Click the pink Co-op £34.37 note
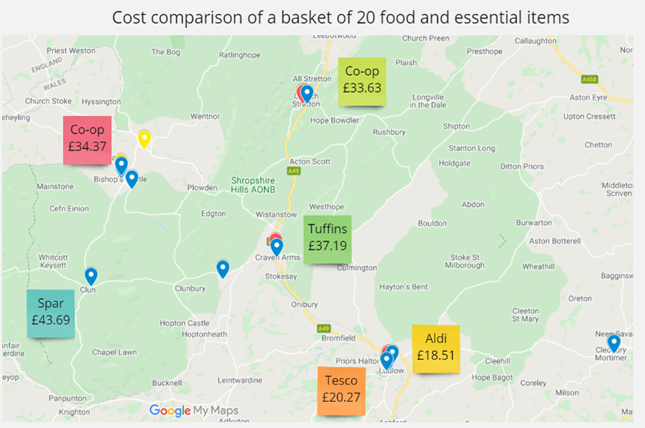The height and width of the screenshot is (428, 645). coord(87,140)
